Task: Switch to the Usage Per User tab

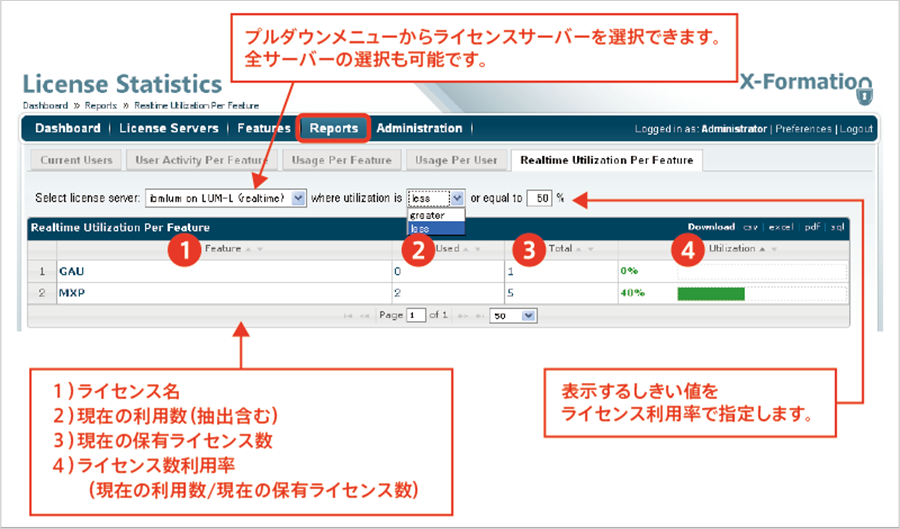Action: click(x=456, y=160)
